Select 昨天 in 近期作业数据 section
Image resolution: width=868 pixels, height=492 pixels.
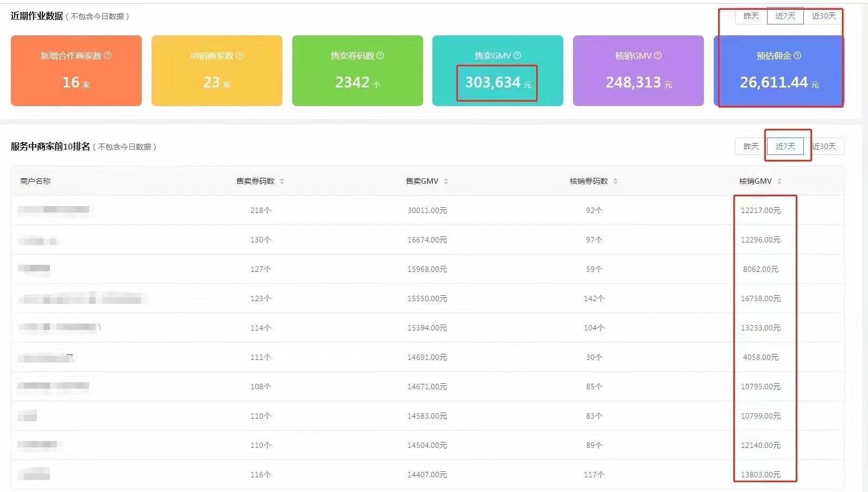pyautogui.click(x=751, y=16)
